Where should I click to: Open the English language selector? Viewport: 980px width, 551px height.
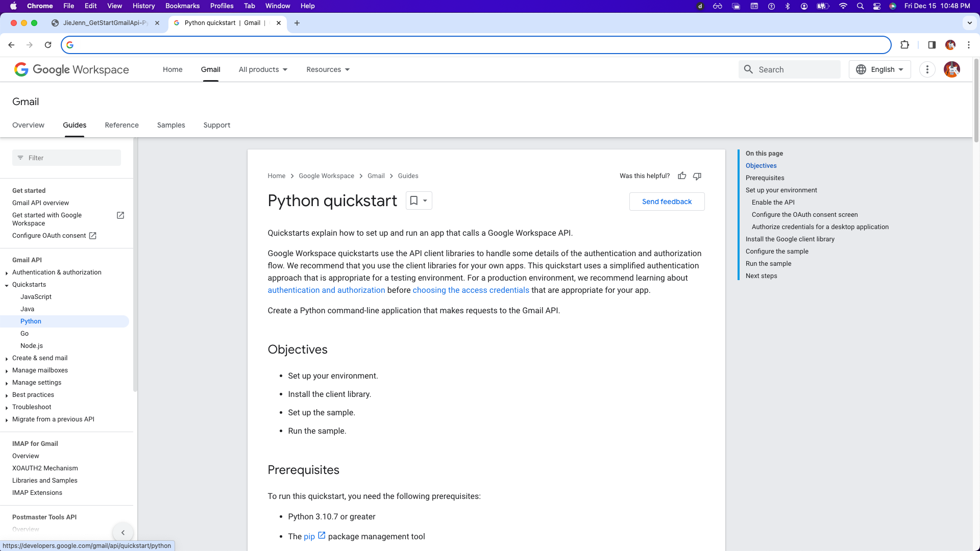880,69
